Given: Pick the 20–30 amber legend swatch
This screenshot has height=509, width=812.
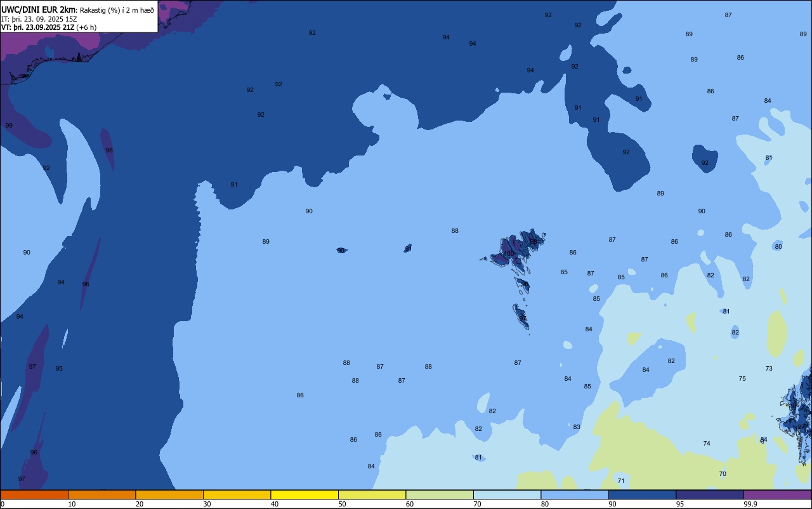Looking at the screenshot, I should pos(169,494).
